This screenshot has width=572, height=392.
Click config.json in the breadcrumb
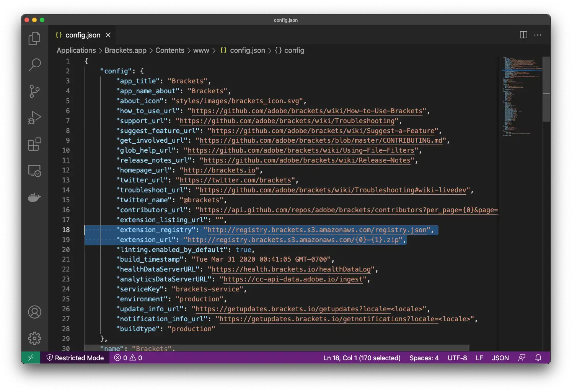pos(247,50)
